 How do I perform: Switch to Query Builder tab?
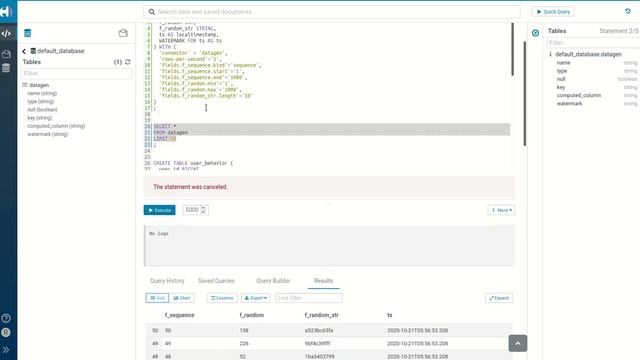[273, 281]
